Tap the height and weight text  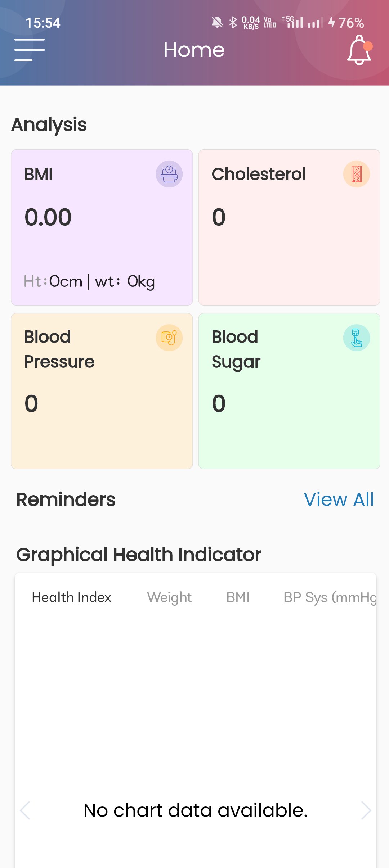pos(89,281)
